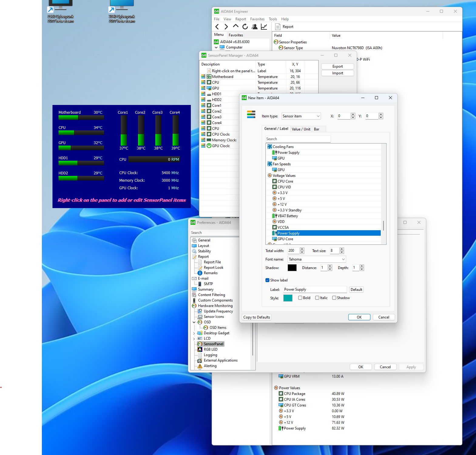476x455 pixels.
Task: Open Alerting in Preferences tree
Action: point(210,366)
